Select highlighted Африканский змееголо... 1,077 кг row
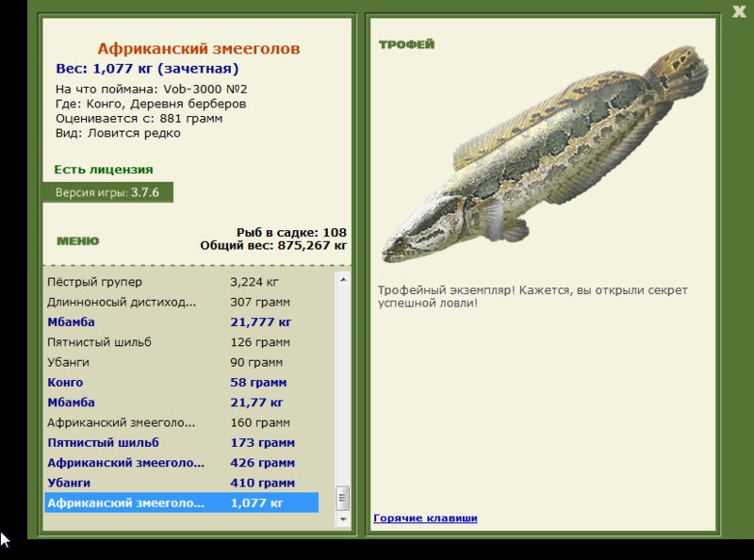Screen dimensions: 754x560 [182, 502]
